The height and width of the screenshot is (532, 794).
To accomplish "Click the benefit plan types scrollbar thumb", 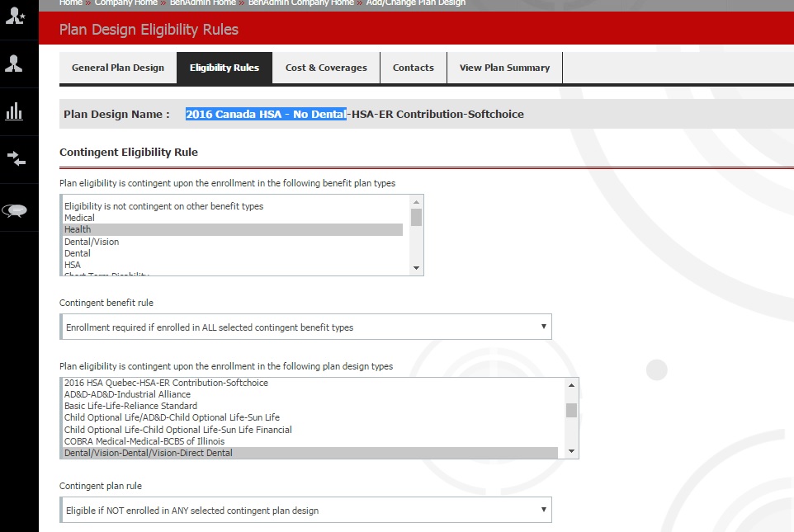I will click(416, 217).
